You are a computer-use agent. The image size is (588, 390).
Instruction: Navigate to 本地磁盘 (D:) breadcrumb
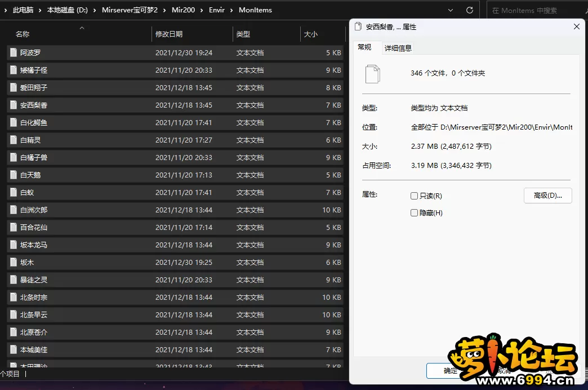tap(68, 10)
